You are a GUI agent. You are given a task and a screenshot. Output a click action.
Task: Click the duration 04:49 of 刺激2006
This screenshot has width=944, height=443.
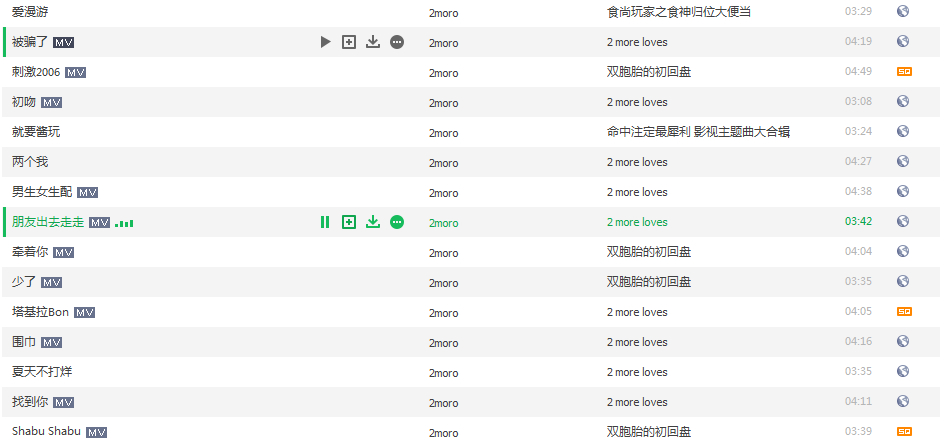[x=858, y=72]
